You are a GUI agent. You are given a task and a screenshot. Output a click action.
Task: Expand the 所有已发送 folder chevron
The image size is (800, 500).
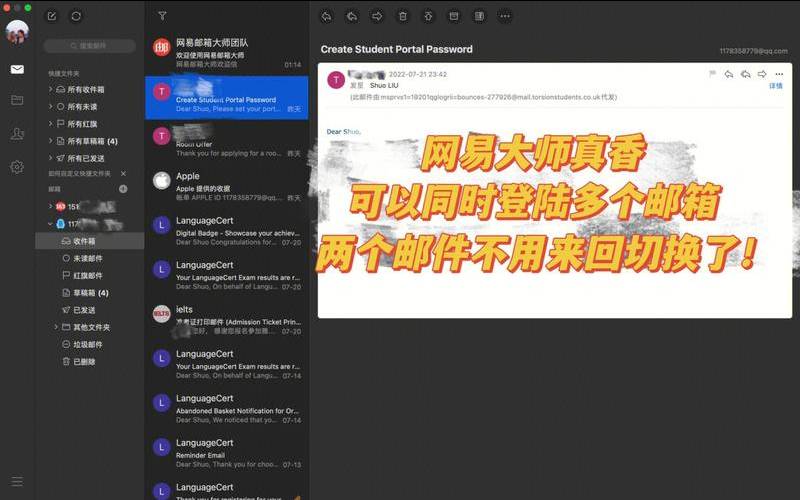[50, 158]
